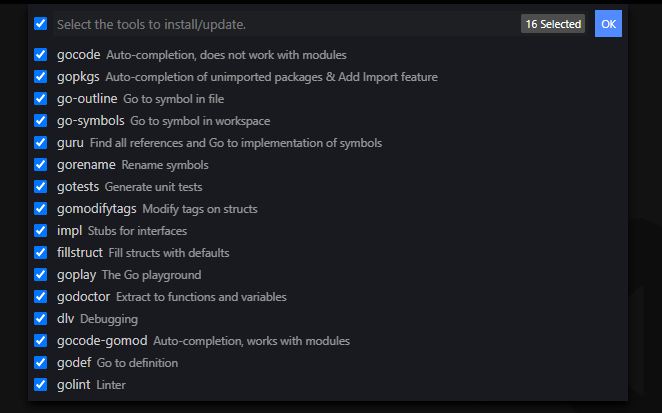This screenshot has width=662, height=413.
Task: Click the 16 Selected badge
Action: click(553, 24)
